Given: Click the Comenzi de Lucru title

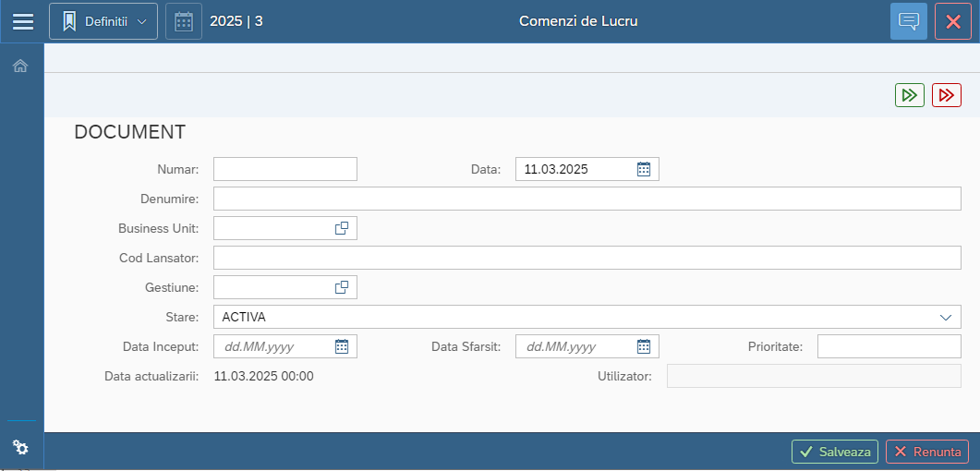Looking at the screenshot, I should [x=578, y=21].
